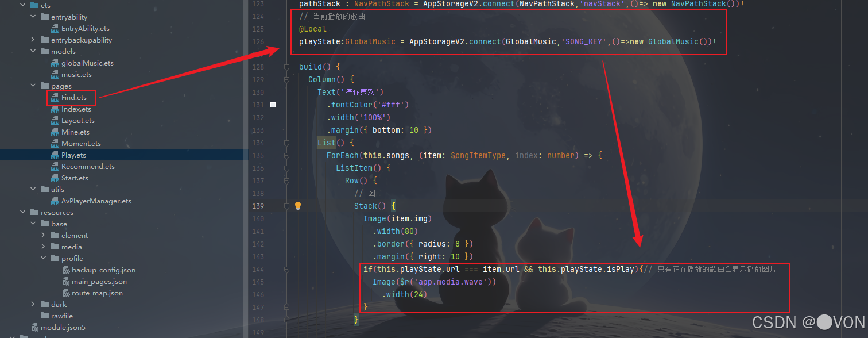
Task: Open Mine.ets in the project tree
Action: (x=76, y=132)
